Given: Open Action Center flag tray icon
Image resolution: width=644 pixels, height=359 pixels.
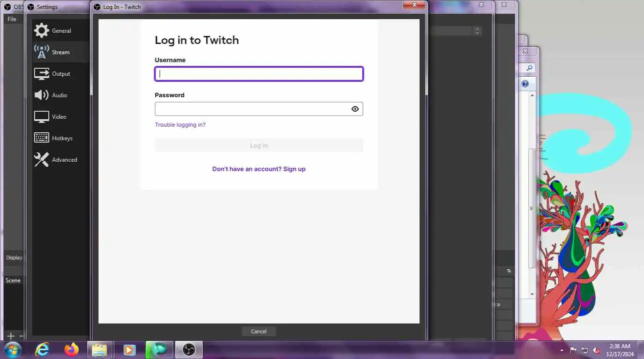Looking at the screenshot, I should point(573,350).
